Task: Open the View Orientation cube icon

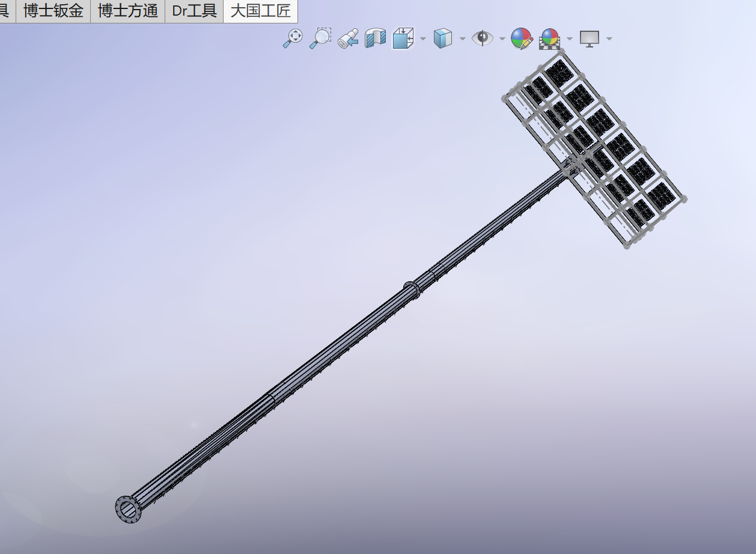Action: [403, 38]
